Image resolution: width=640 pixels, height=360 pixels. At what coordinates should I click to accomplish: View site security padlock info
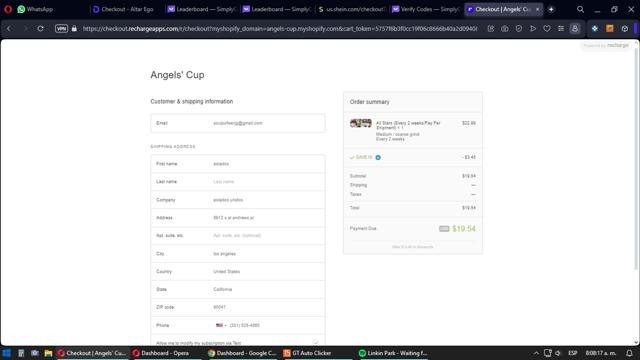74,29
